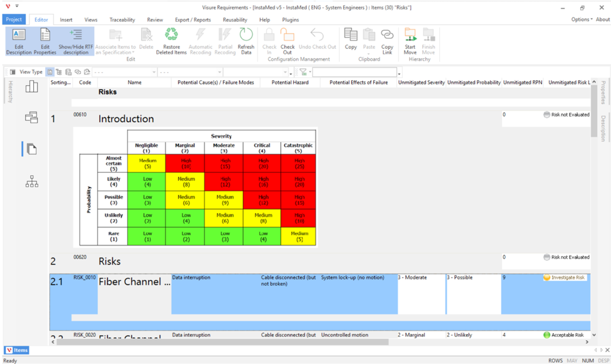The width and height of the screenshot is (611, 364).
Task: Click the Check In lock icon
Action: pyautogui.click(x=269, y=34)
